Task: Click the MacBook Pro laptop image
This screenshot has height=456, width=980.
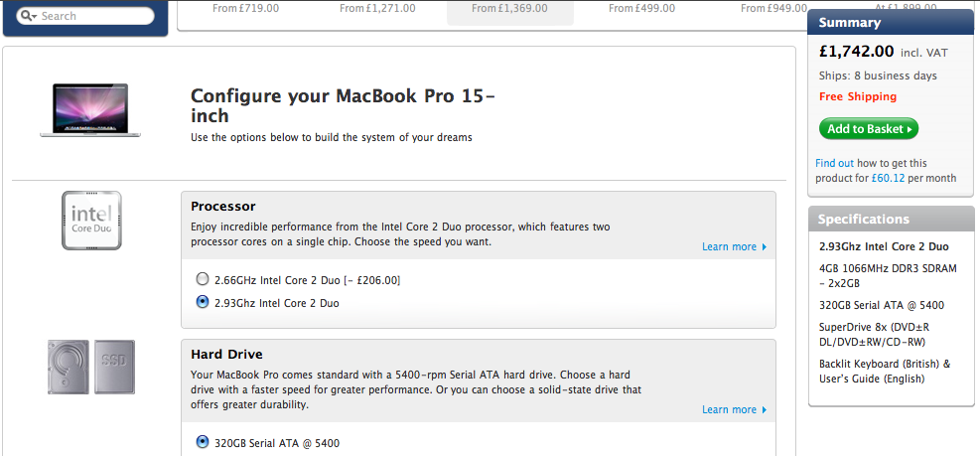Action: click(x=90, y=110)
